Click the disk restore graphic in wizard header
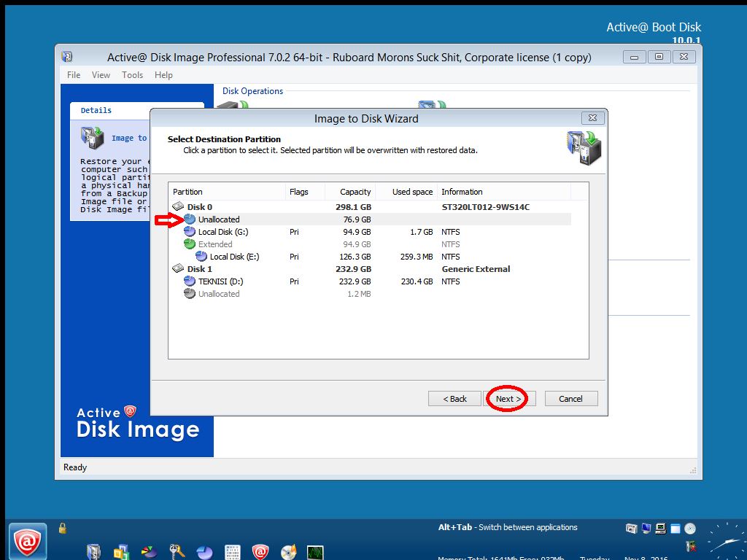747x560 pixels. click(x=584, y=148)
